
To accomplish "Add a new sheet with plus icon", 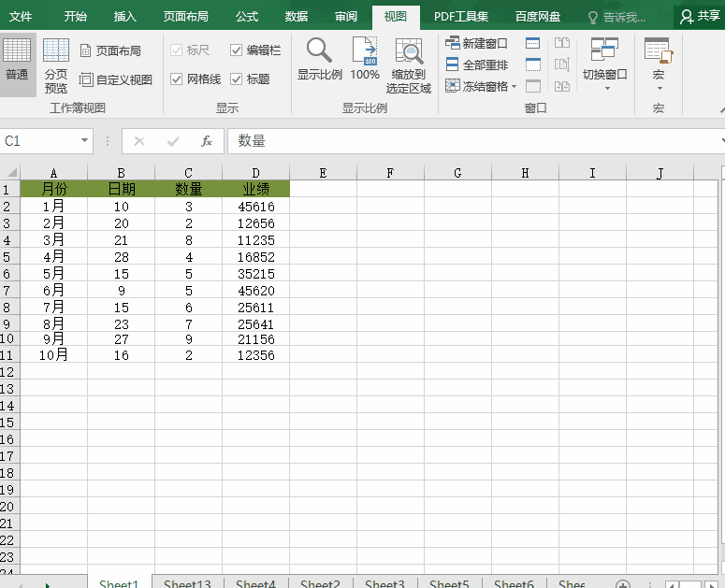I will click(623, 584).
